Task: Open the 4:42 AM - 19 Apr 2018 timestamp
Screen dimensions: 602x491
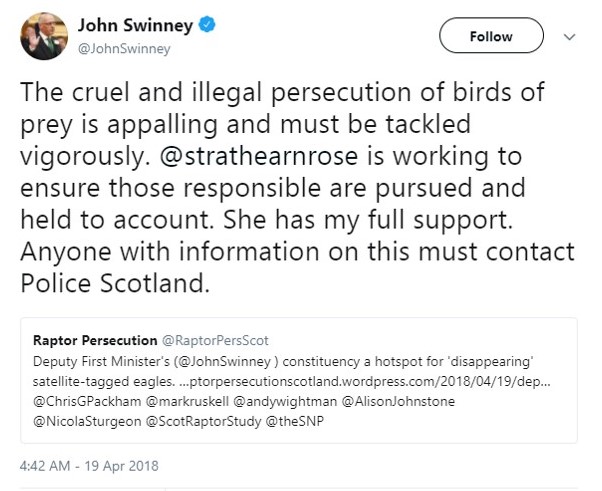Action: click(88, 465)
